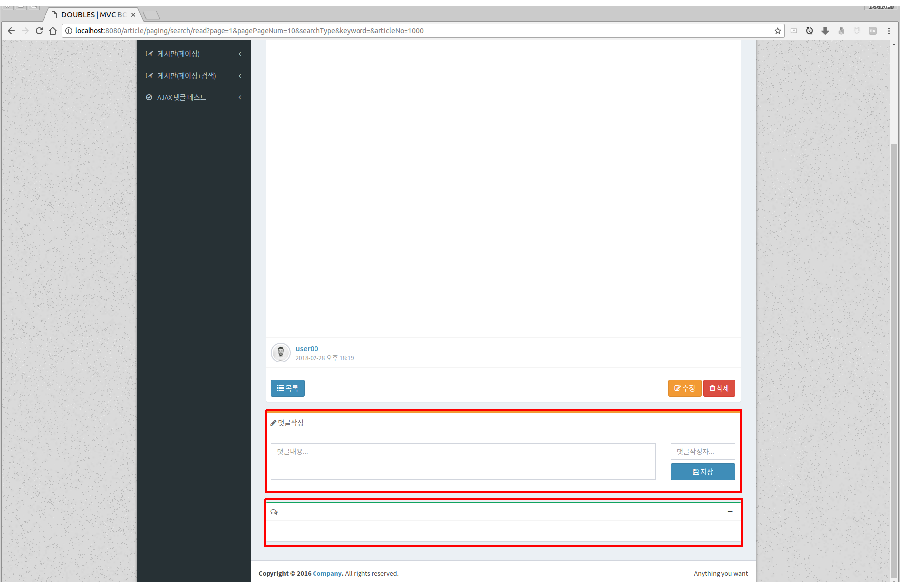
Task: Select the DOUBLES | MVC tab
Action: point(93,15)
